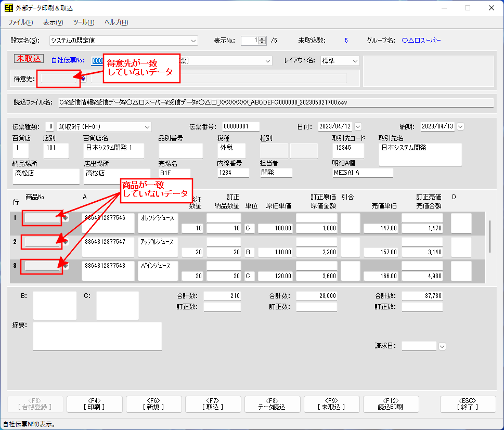This screenshot has height=430, width=504.
Task: Click the 原価単価 value 110.00
Action: (275, 252)
